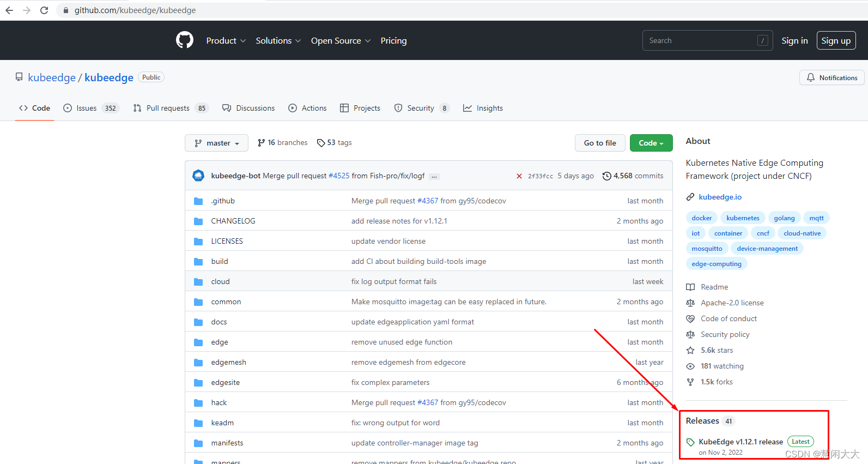Click the browser forward arrow

click(x=27, y=10)
